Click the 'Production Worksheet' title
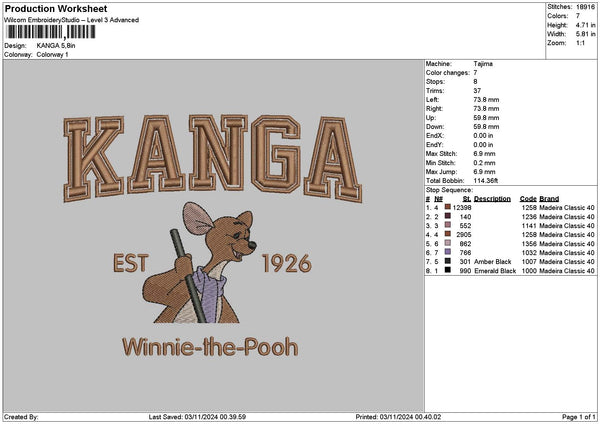The width and height of the screenshot is (600, 424). [x=56, y=8]
